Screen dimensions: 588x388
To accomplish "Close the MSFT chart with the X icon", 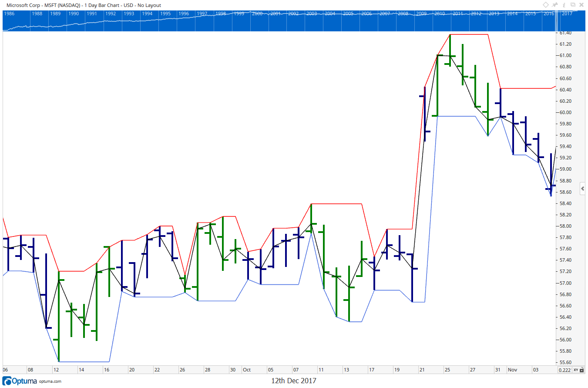I will (581, 5).
